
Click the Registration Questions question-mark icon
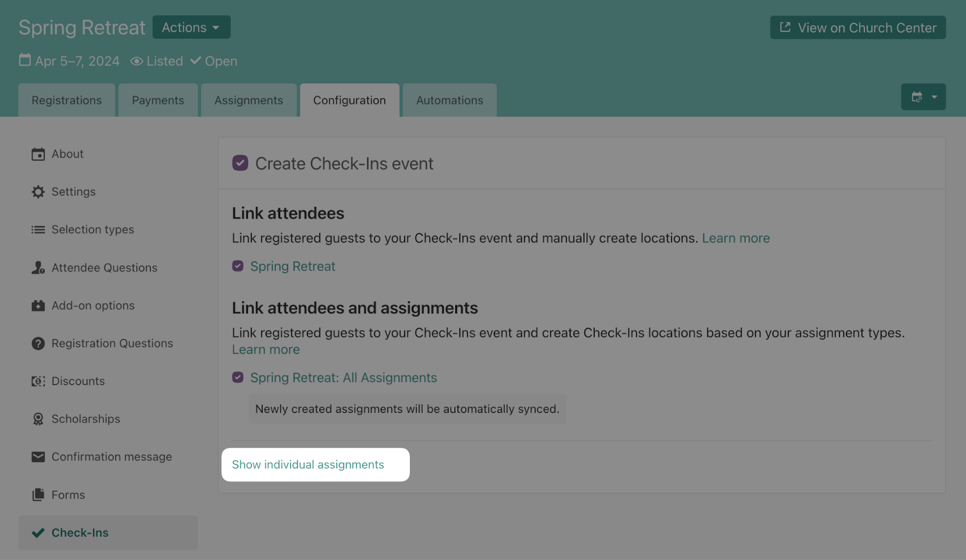[x=38, y=343]
